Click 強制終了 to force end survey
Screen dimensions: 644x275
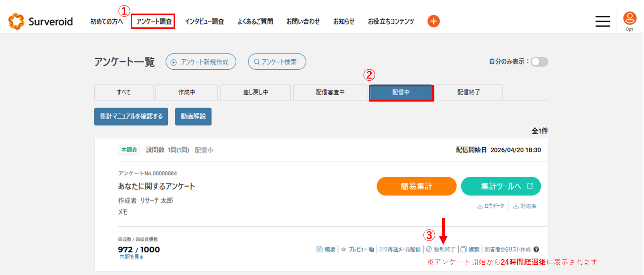point(441,249)
